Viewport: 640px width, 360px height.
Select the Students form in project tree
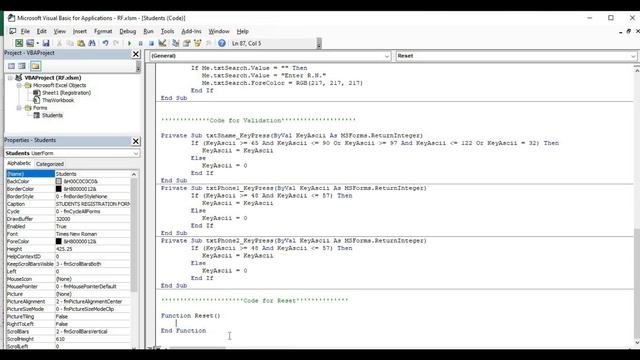point(52,115)
